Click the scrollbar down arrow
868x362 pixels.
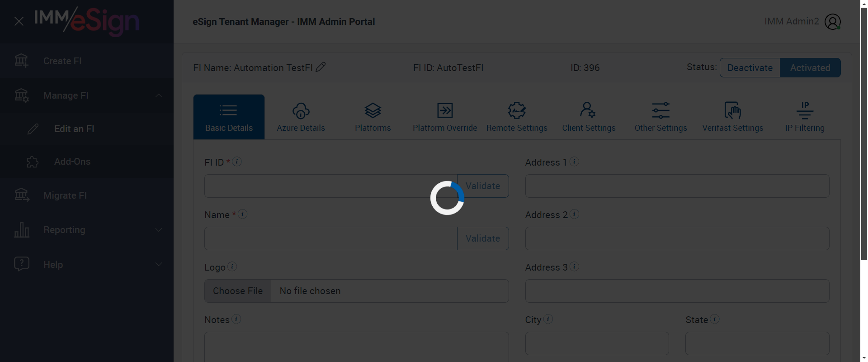pyautogui.click(x=864, y=358)
